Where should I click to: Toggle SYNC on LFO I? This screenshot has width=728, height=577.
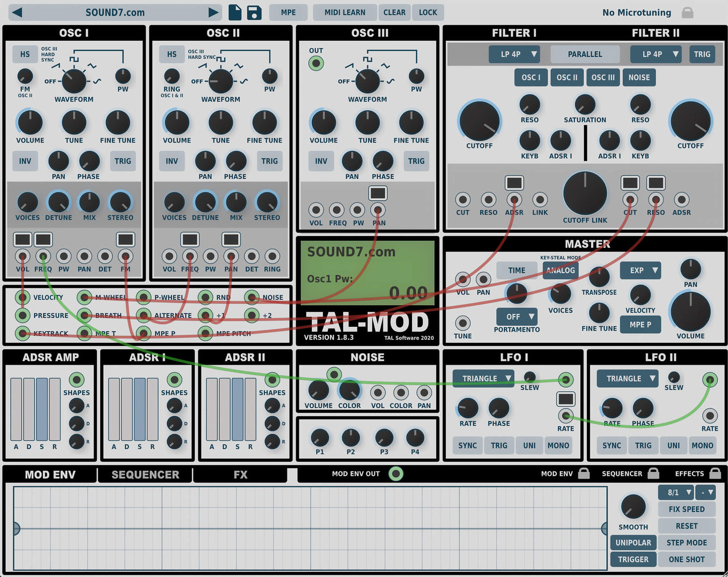click(x=468, y=446)
